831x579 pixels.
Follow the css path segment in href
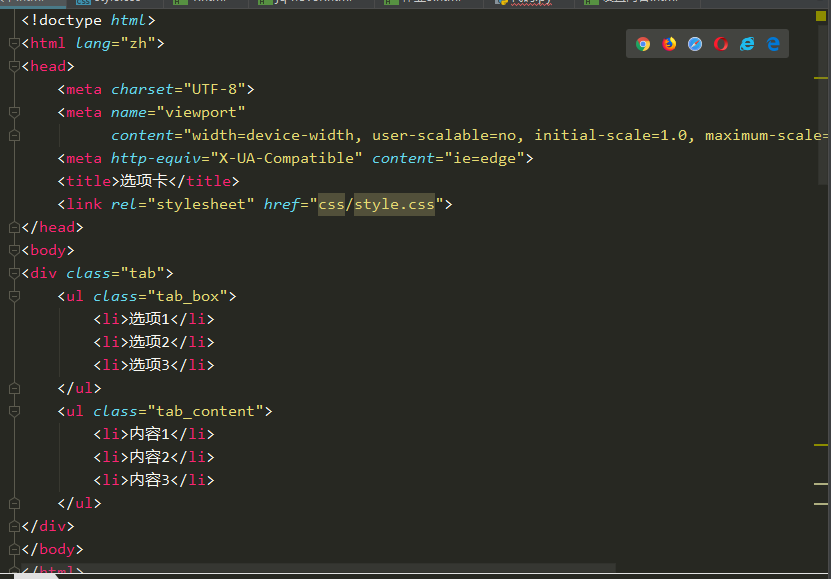(x=331, y=204)
